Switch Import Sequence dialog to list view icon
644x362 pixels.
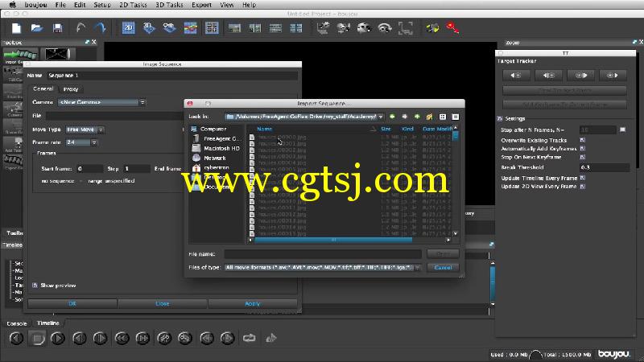coord(442,117)
